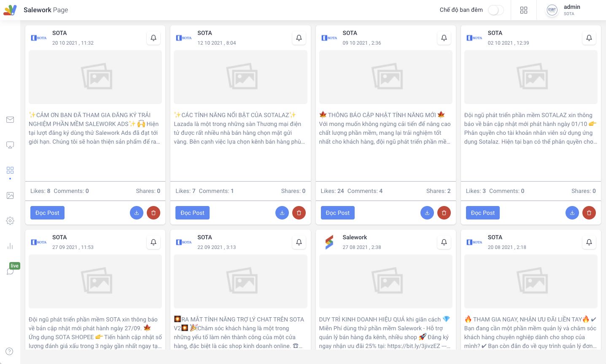Screen dimensions: 606x364
Task: Toggle notification bell on 02 10 2021 post
Action: point(589,38)
